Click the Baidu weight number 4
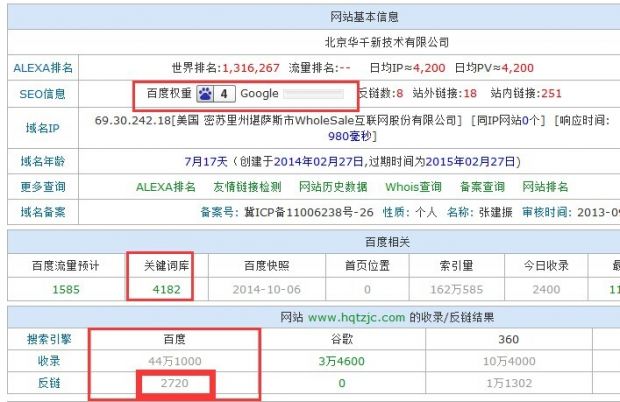 click(x=224, y=94)
